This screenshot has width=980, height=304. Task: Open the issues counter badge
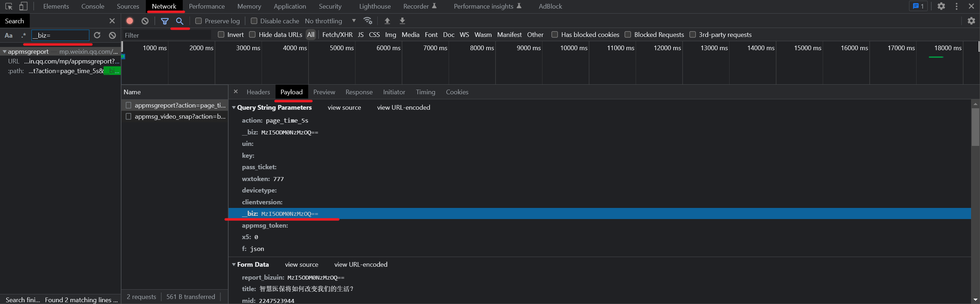tap(918, 6)
